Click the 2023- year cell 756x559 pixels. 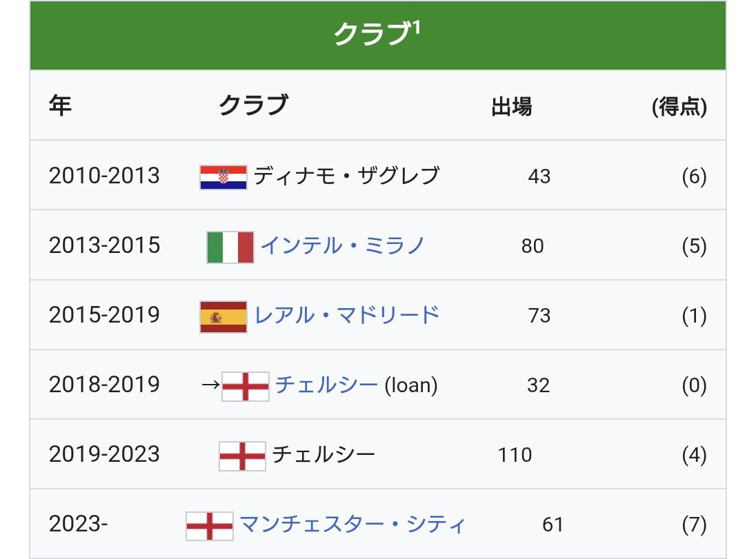tap(78, 523)
